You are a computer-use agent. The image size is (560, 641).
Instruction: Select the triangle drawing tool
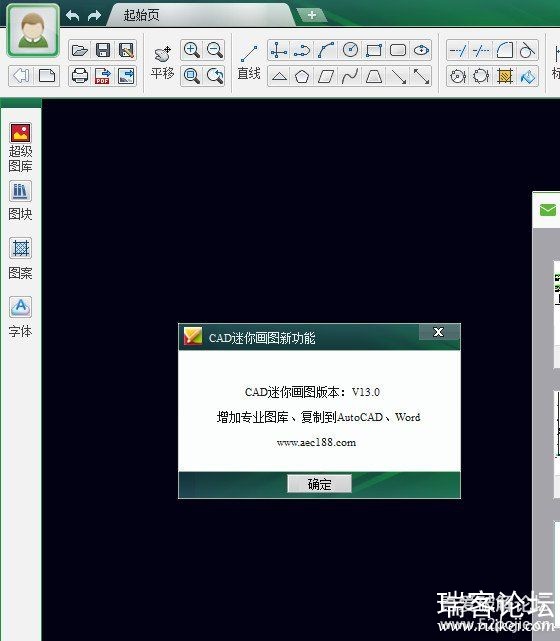pyautogui.click(x=279, y=76)
